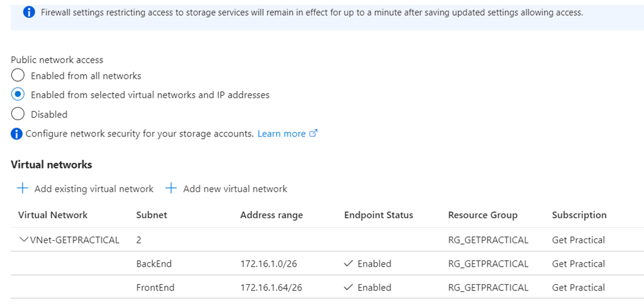Click the Endpoint Status column header
644x305 pixels.
[x=379, y=215]
